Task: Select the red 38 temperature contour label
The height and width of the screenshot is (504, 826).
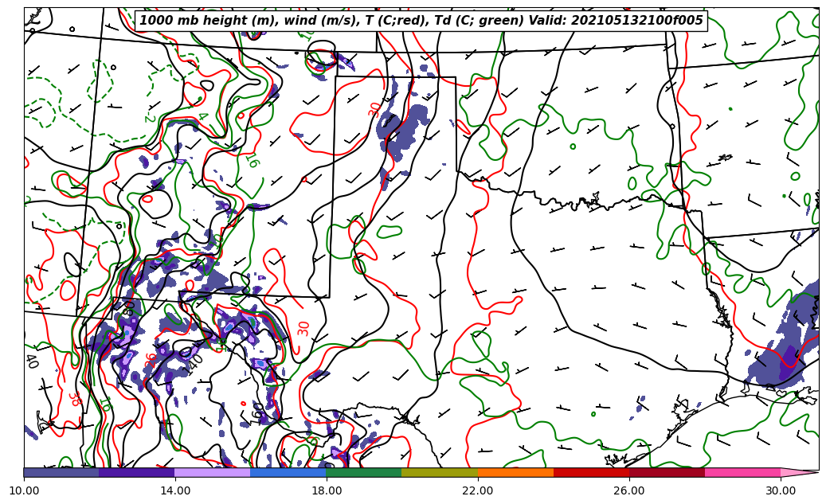Action: click(73, 399)
